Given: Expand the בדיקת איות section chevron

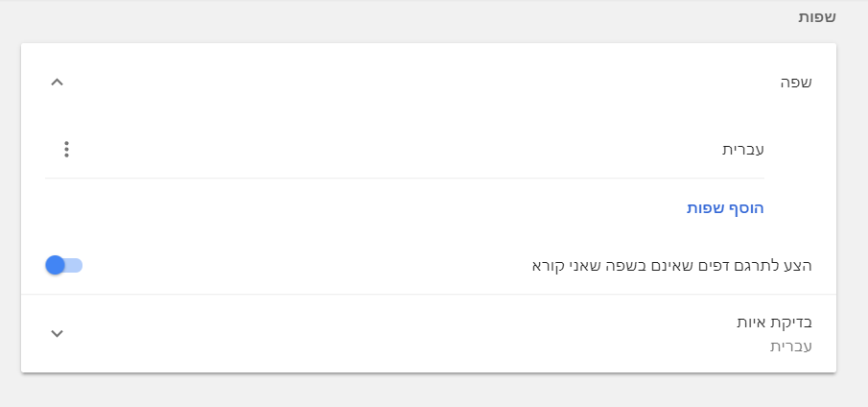Looking at the screenshot, I should pos(57,333).
